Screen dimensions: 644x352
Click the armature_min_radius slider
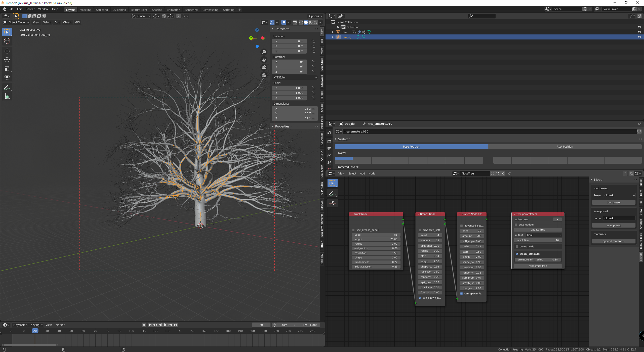(538, 259)
